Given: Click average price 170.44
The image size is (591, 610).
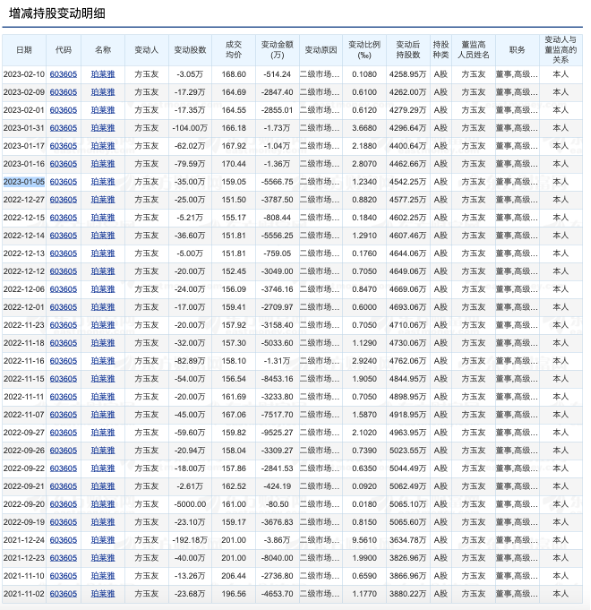Looking at the screenshot, I should point(233,164).
